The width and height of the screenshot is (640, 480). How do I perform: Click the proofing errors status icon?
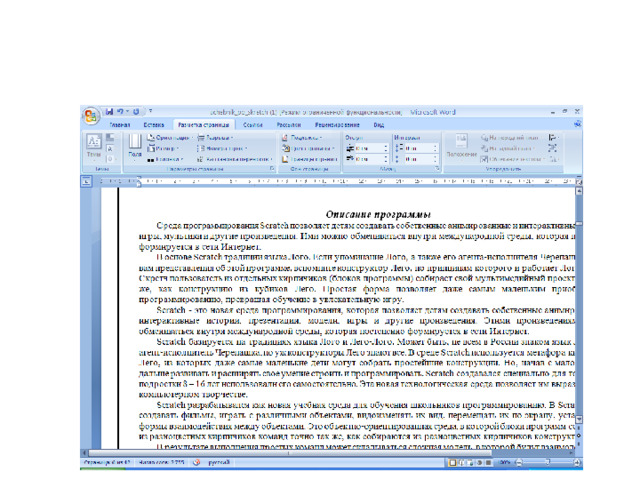[197, 462]
